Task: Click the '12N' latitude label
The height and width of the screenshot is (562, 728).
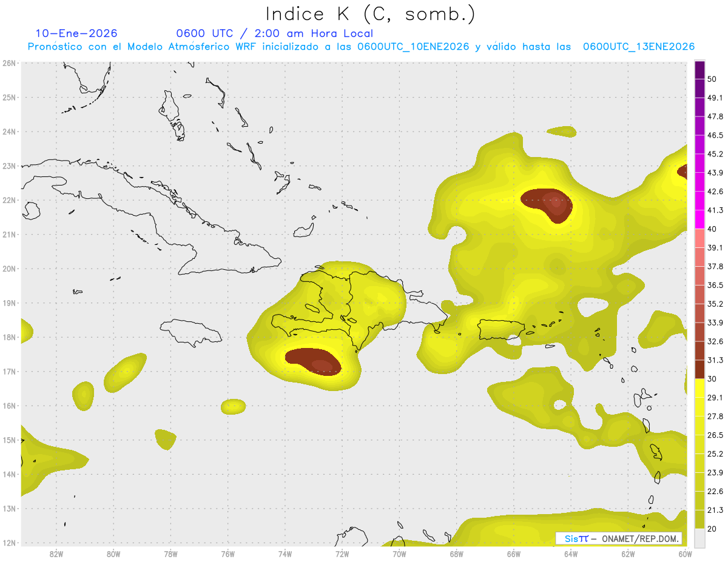Action: coord(9,543)
